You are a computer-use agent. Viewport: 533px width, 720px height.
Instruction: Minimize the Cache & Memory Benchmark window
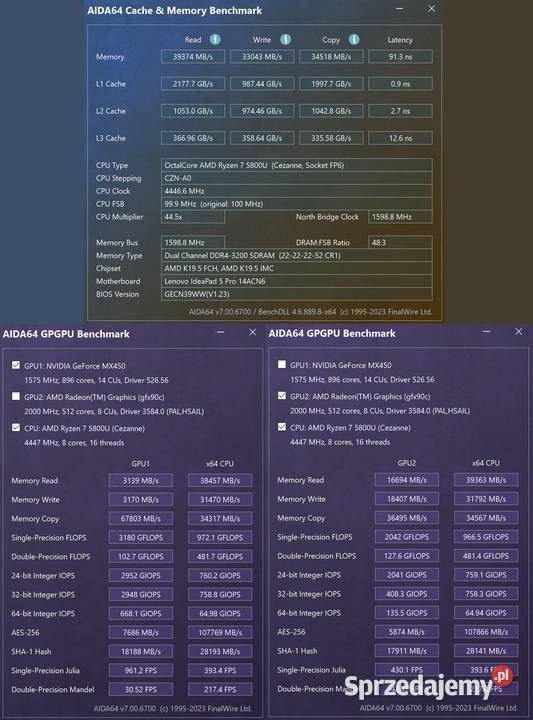point(399,9)
